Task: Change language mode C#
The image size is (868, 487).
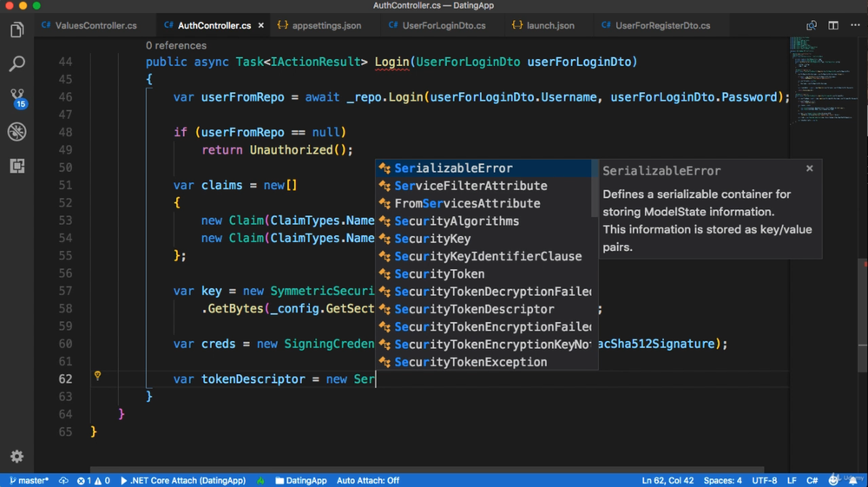Action: click(812, 480)
